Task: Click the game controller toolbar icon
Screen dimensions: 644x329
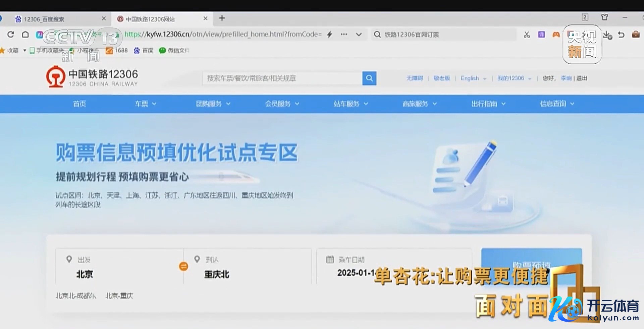Action: 556,35
